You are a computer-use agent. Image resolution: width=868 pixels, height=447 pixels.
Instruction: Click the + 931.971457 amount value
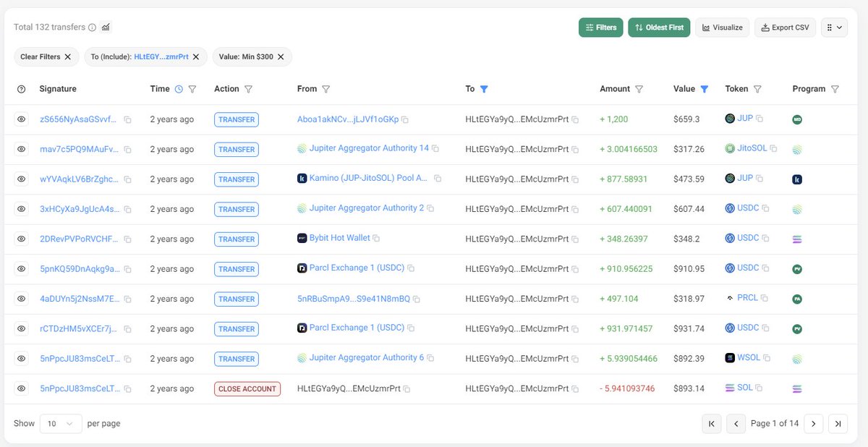626,328
